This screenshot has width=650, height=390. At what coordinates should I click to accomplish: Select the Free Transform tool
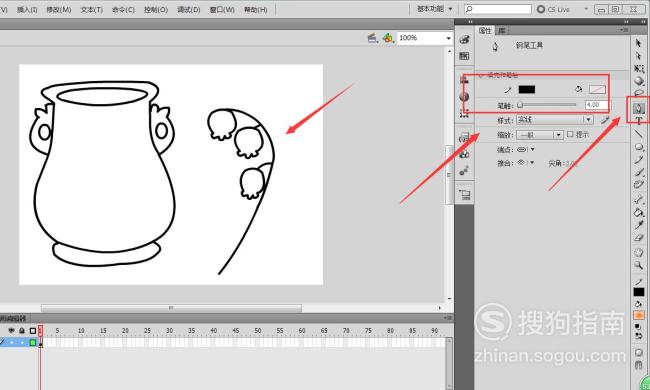(x=639, y=68)
